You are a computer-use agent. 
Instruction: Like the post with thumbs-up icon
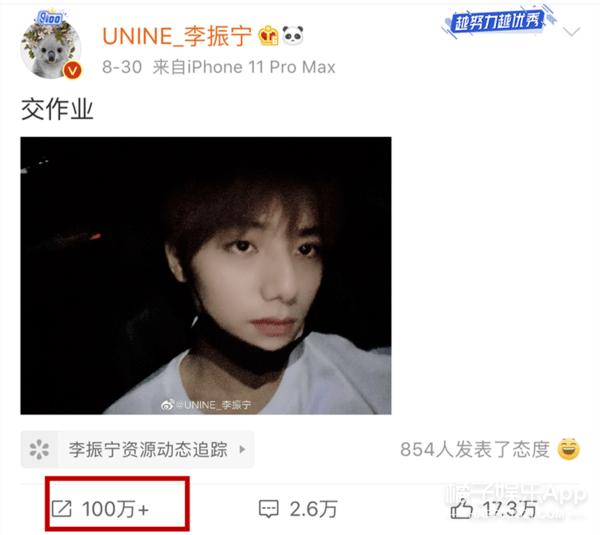point(461,509)
